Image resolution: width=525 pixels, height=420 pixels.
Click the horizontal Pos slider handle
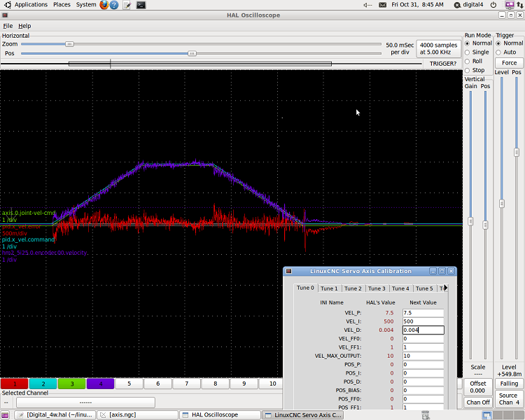tap(192, 53)
